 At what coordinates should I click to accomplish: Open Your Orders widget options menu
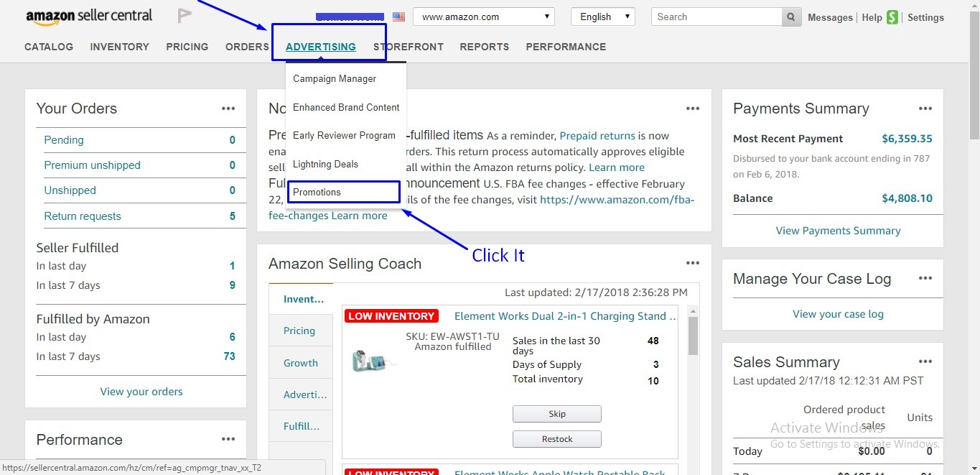point(228,109)
